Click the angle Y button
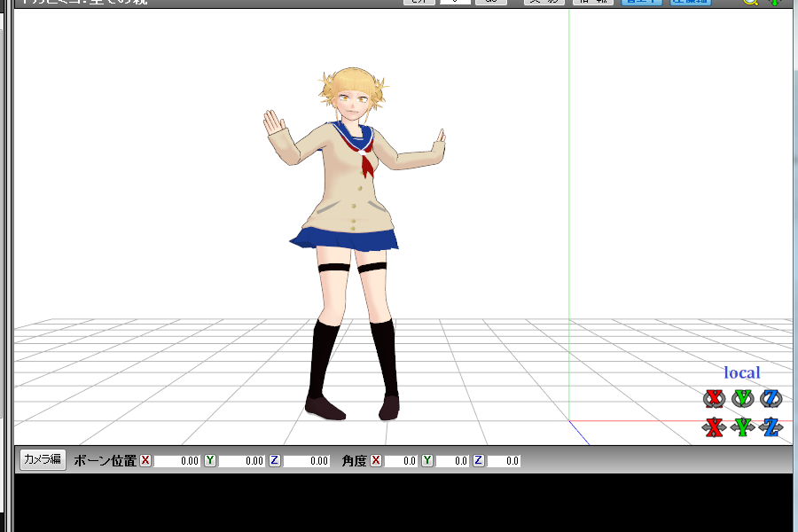The width and height of the screenshot is (798, 532). 427,460
